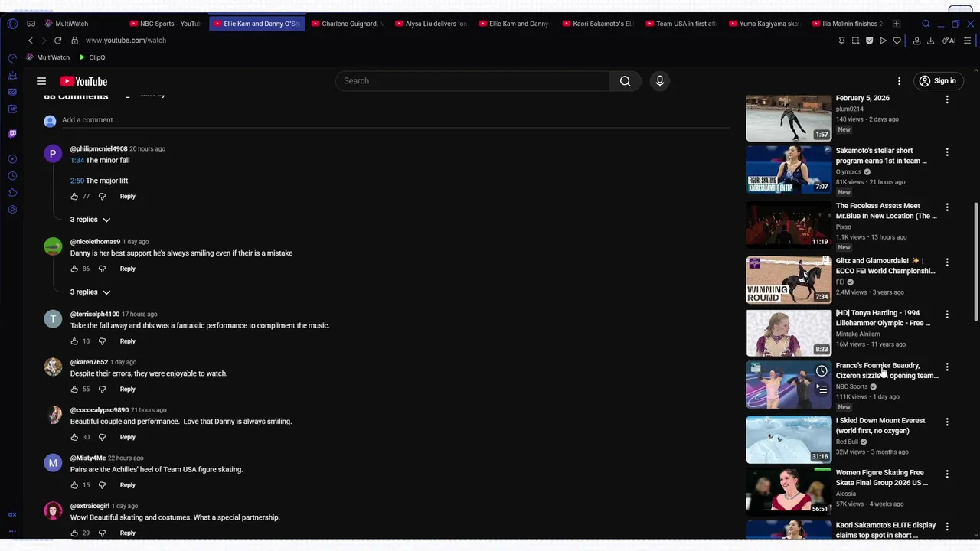Viewport: 980px width, 551px height.
Task: Open the MultiWatch bookmark in bookmarks bar
Action: (47, 57)
